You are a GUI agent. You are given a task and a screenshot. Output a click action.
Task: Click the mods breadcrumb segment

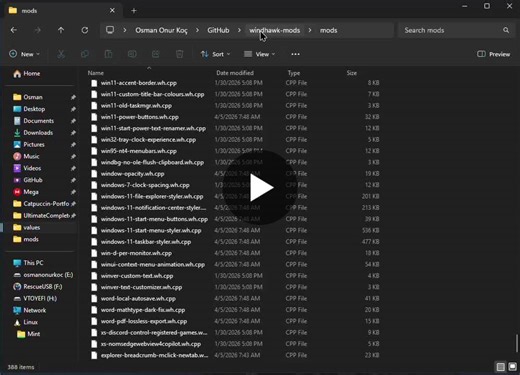pos(329,30)
